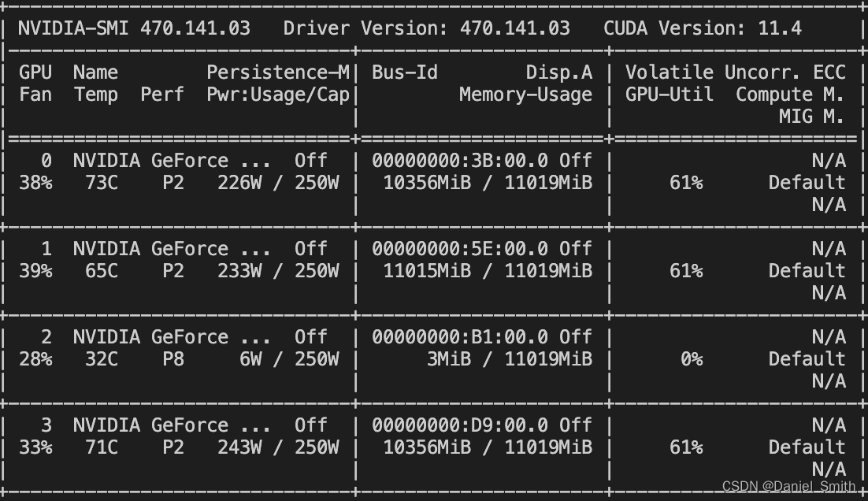Click the 0% GPU utilization value
Screen dimensions: 868x501
(692, 359)
